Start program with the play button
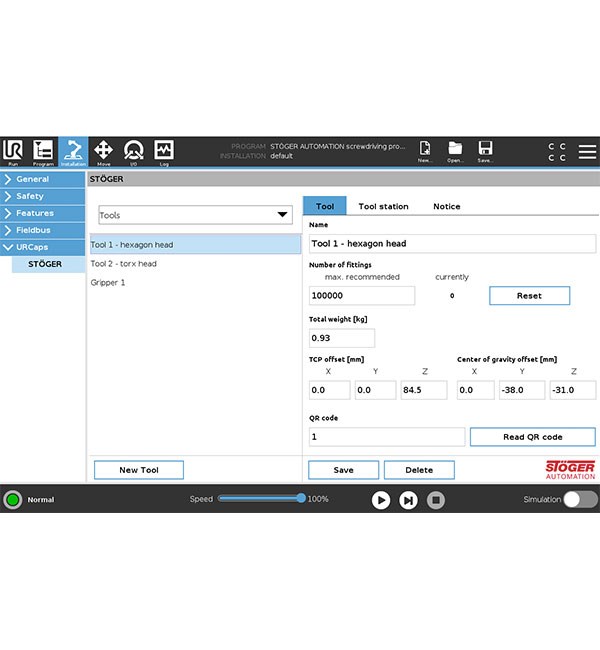The height and width of the screenshot is (650, 600). (381, 500)
